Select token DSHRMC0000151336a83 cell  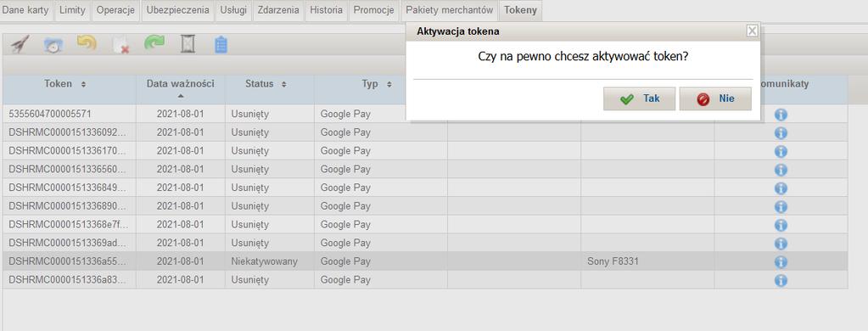pos(70,279)
